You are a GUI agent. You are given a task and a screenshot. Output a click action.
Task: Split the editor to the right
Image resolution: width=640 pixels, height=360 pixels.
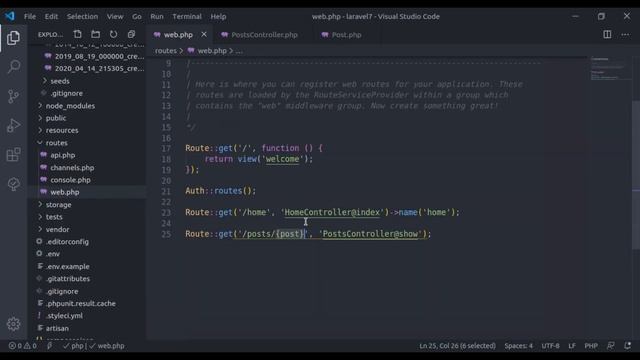click(x=607, y=34)
